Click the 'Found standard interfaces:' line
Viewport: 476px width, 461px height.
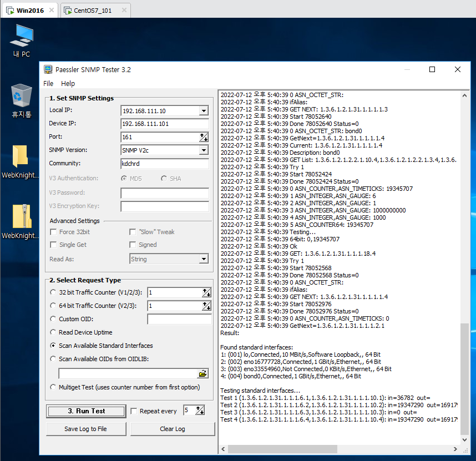[x=256, y=347]
